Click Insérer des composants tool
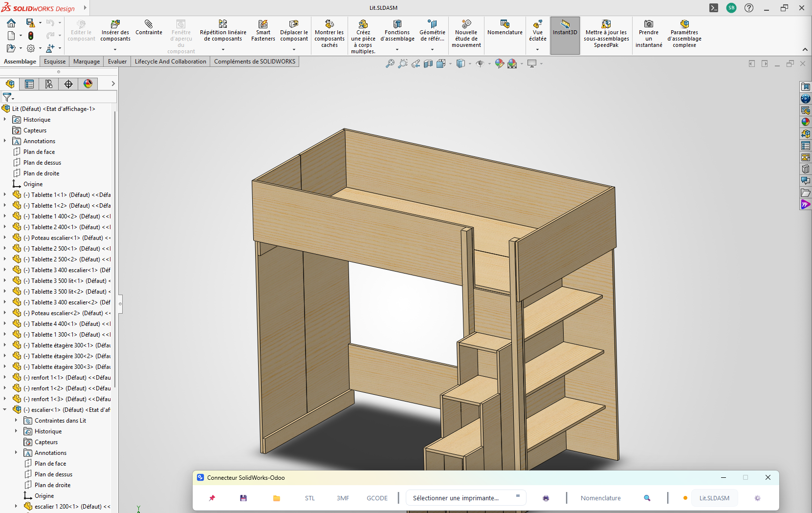The width and height of the screenshot is (812, 513). coord(115,31)
